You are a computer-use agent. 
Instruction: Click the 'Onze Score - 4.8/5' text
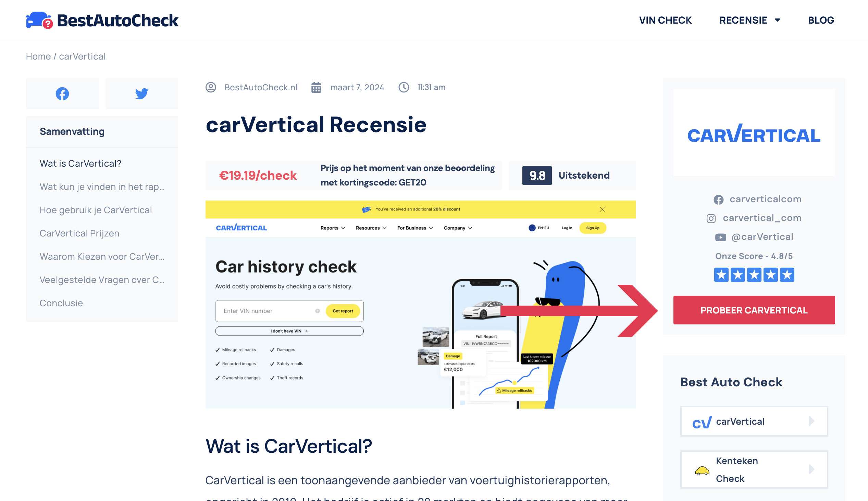point(754,256)
